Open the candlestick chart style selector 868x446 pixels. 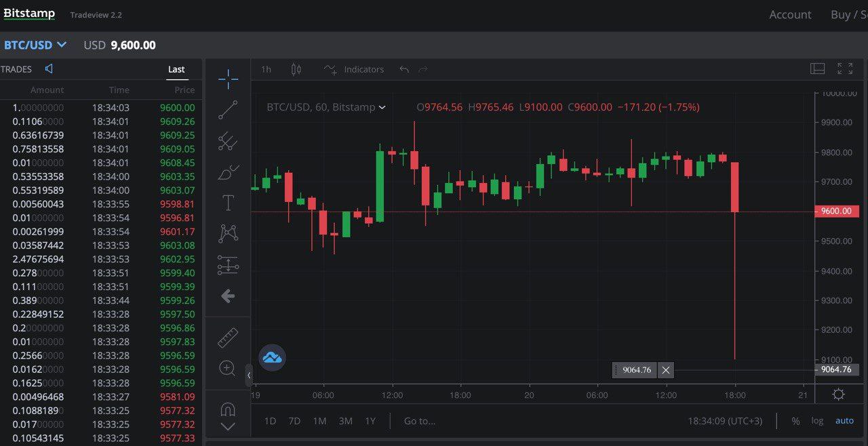[296, 69]
